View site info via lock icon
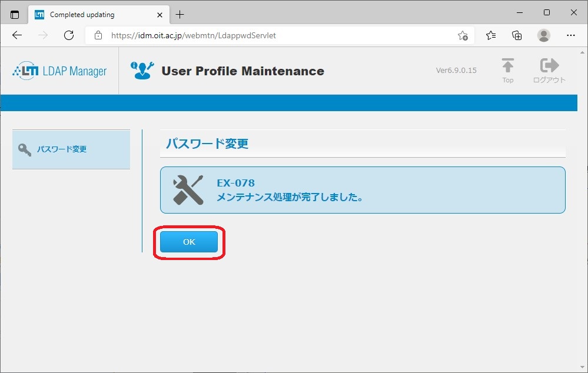Image resolution: width=588 pixels, height=373 pixels. click(x=98, y=35)
